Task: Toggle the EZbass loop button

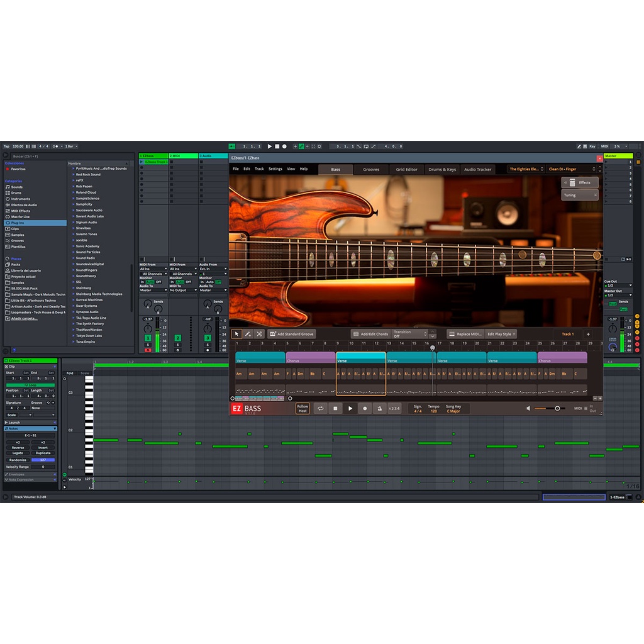Action: (320, 409)
